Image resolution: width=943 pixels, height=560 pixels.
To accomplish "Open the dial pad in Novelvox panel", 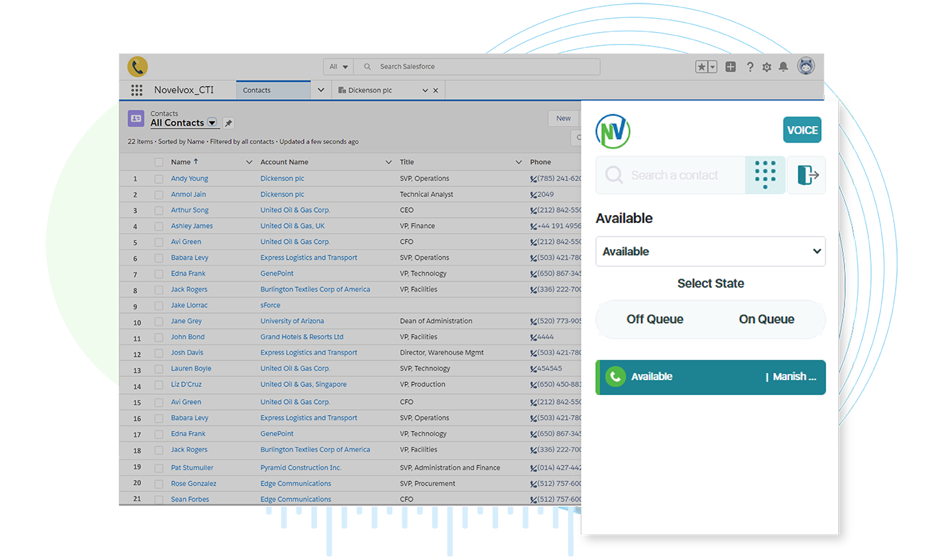I will click(x=765, y=175).
